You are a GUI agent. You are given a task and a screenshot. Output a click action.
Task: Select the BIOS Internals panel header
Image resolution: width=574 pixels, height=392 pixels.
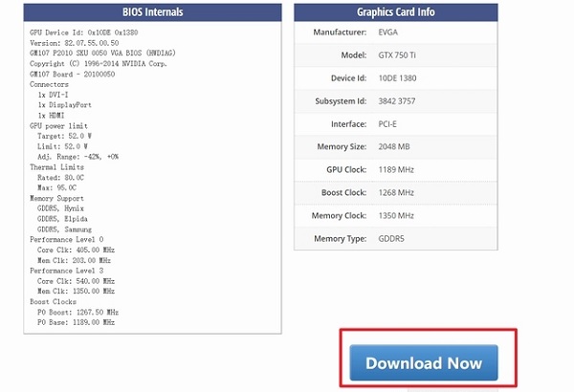click(x=153, y=12)
